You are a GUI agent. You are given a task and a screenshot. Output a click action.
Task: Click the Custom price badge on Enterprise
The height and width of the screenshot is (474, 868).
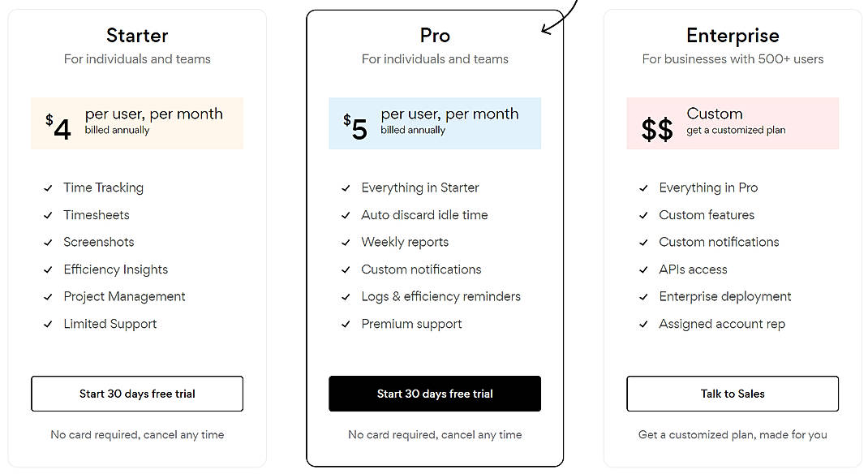pyautogui.click(x=733, y=123)
